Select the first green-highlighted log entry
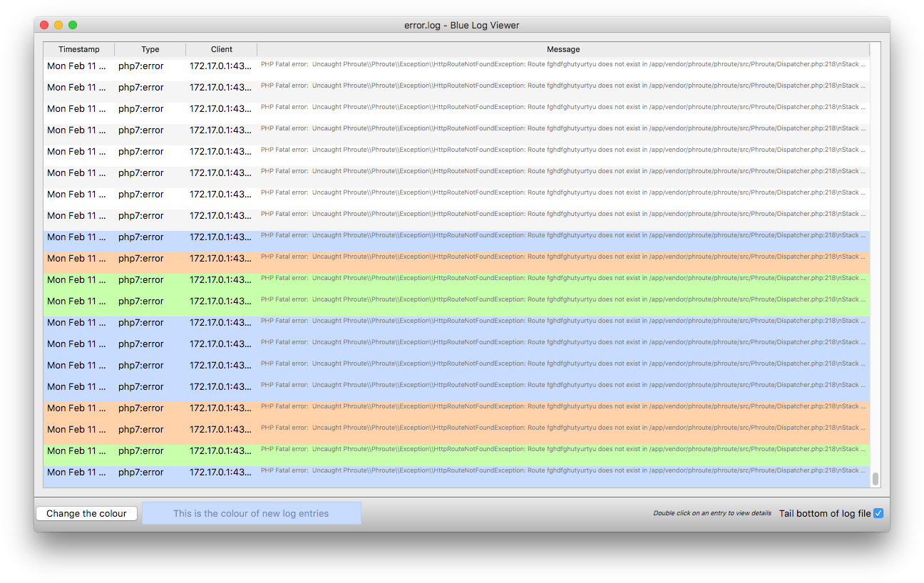This screenshot has height=583, width=924. [456, 281]
